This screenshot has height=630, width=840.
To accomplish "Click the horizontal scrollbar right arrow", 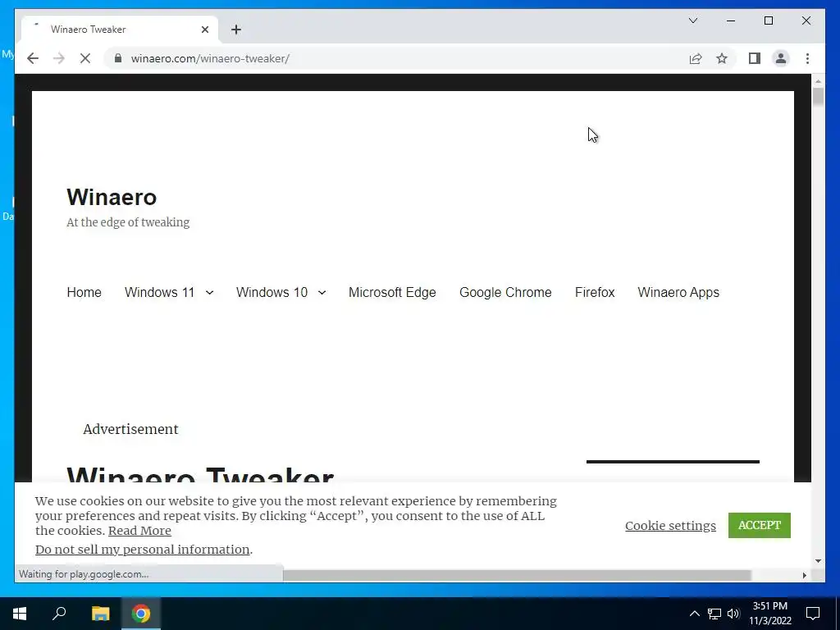I will click(x=804, y=575).
